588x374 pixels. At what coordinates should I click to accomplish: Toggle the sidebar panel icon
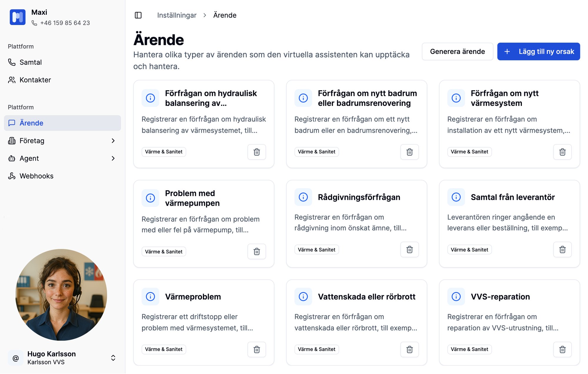(138, 15)
